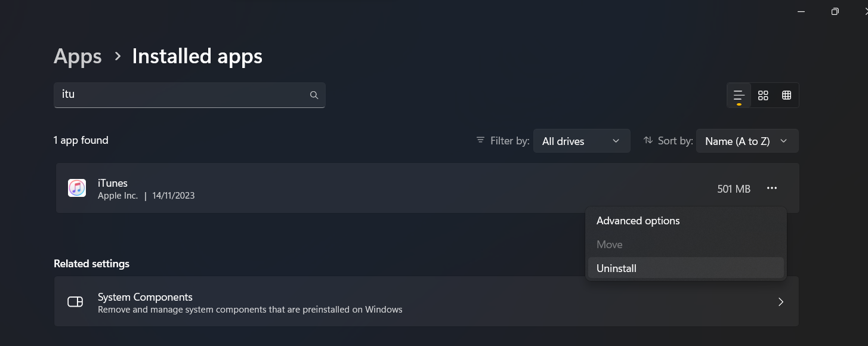Click the three-dots button for iTunes

(x=772, y=189)
